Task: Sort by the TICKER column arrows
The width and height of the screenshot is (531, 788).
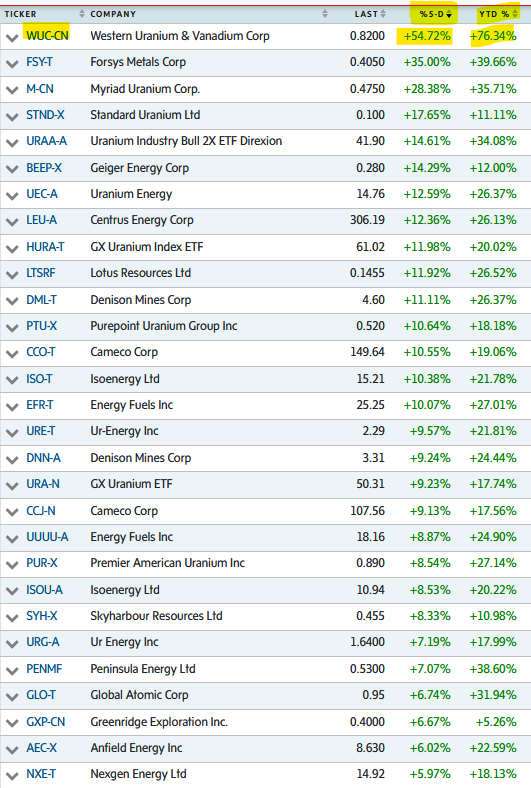Action: point(82,14)
